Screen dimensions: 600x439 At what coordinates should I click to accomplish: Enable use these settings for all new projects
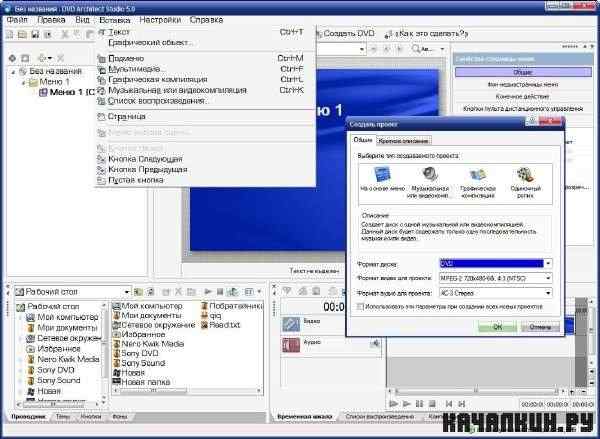pyautogui.click(x=360, y=307)
